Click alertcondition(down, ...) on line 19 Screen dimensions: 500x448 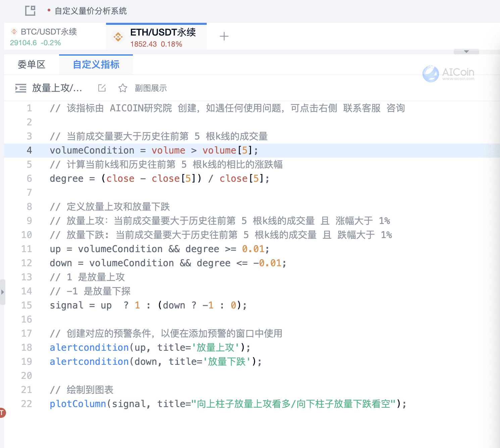click(156, 361)
